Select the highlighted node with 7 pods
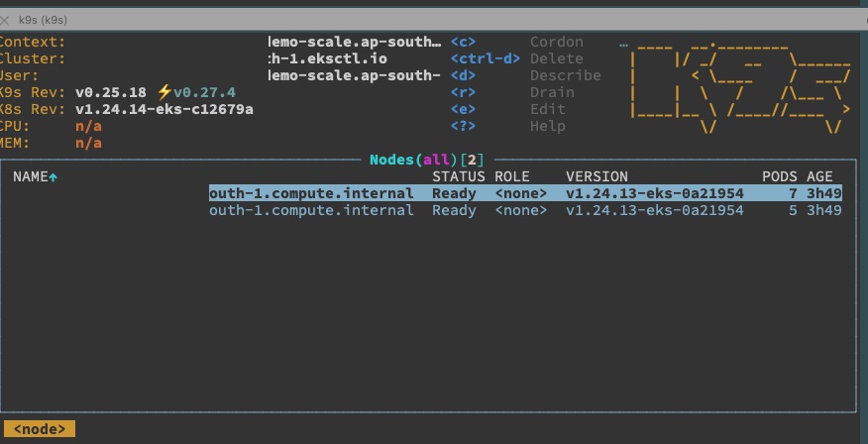Screen dimensions: 868x444 coord(525,193)
